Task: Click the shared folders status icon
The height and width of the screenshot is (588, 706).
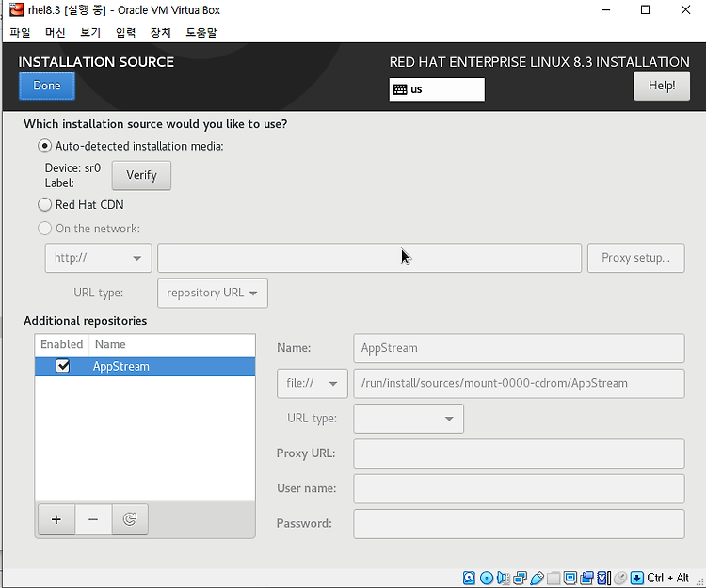Action: (x=554, y=578)
